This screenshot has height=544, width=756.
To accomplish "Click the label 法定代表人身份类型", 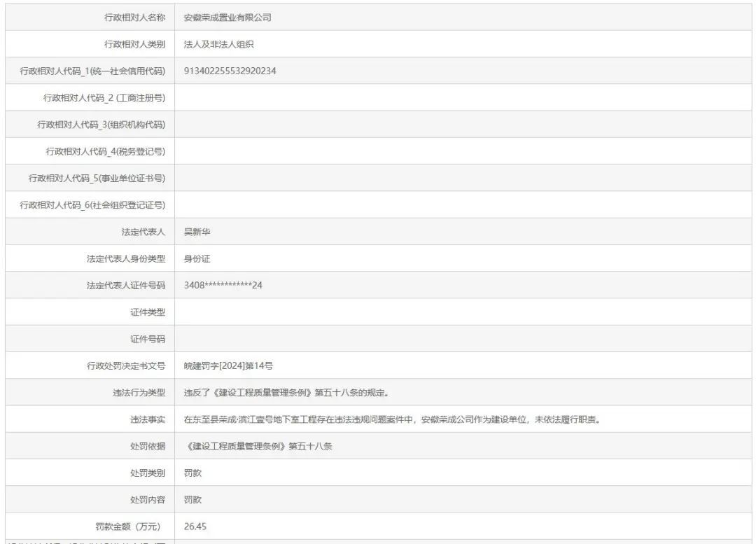I will tap(126, 258).
